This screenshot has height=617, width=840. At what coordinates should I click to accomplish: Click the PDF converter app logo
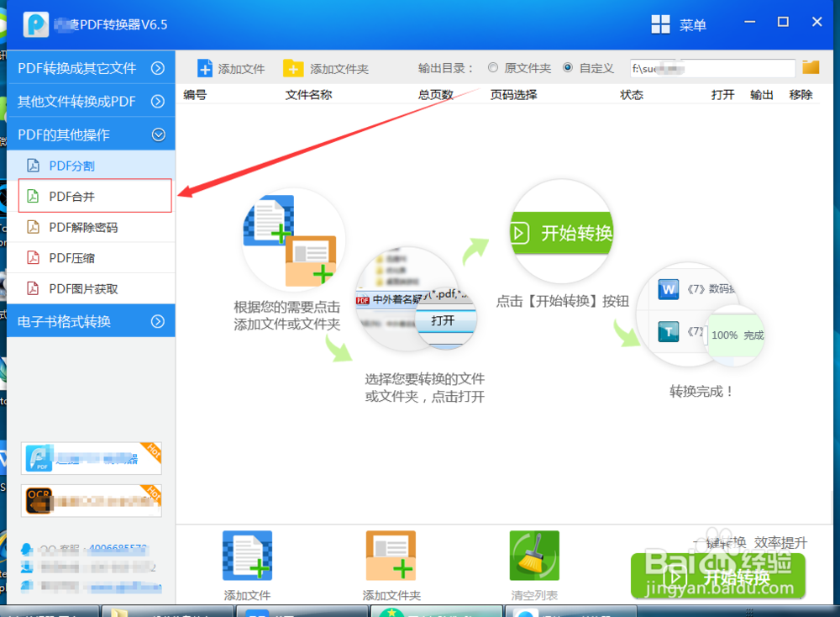tap(36, 24)
